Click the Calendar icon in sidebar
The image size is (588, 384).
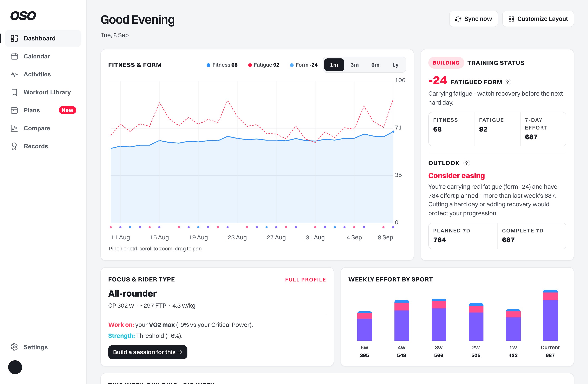click(x=14, y=56)
